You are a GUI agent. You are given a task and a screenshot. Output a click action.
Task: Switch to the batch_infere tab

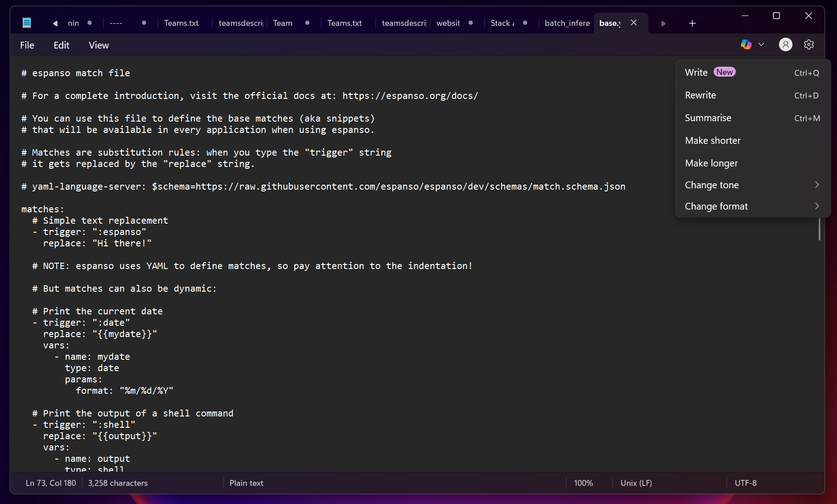[x=567, y=23]
